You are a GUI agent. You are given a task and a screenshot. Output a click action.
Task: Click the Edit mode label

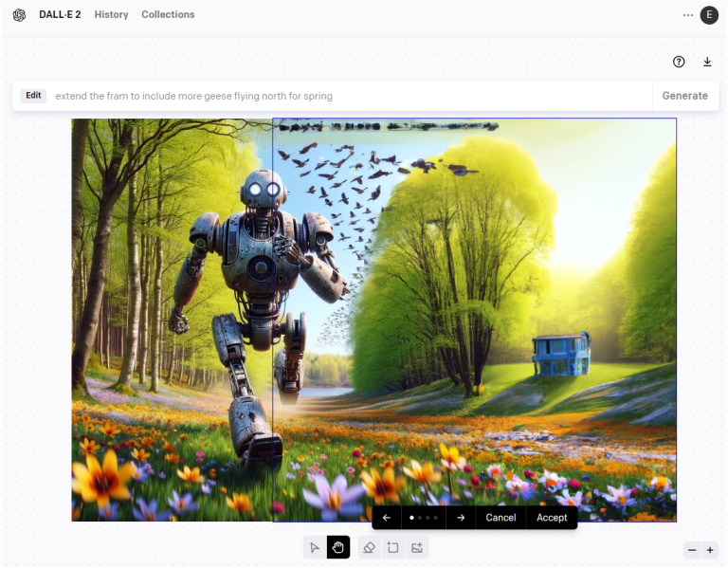33,96
